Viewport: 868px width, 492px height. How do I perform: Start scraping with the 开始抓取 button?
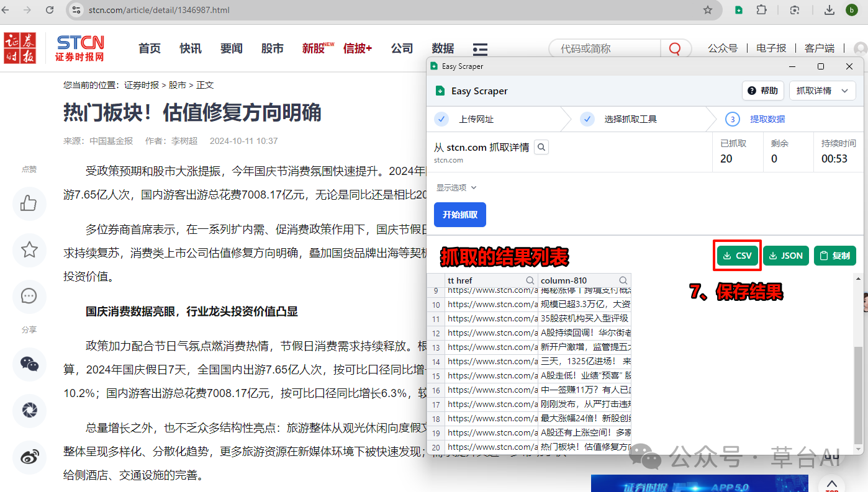point(460,215)
